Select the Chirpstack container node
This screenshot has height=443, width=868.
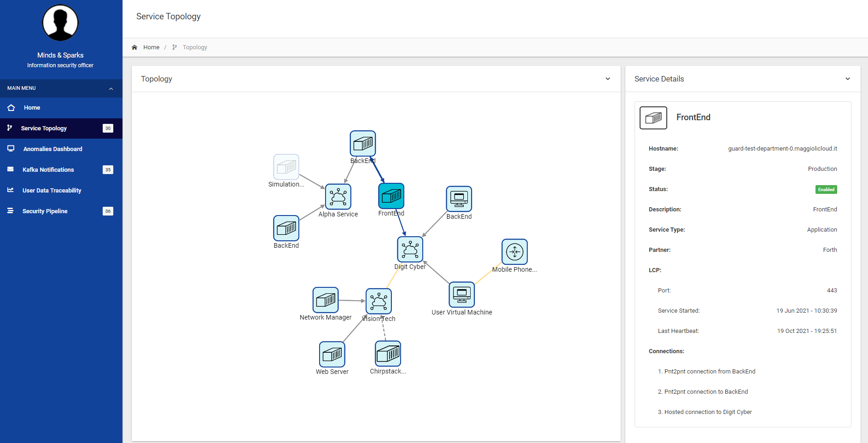[388, 354]
